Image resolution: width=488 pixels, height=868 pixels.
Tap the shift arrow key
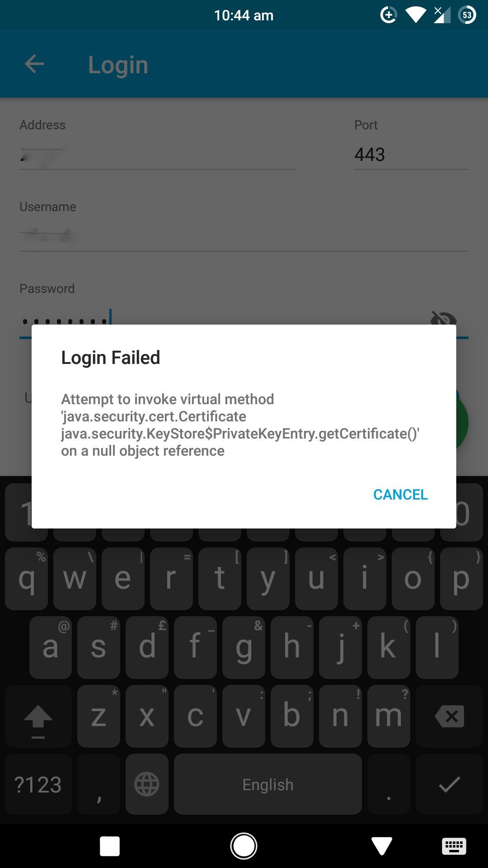[x=38, y=716]
